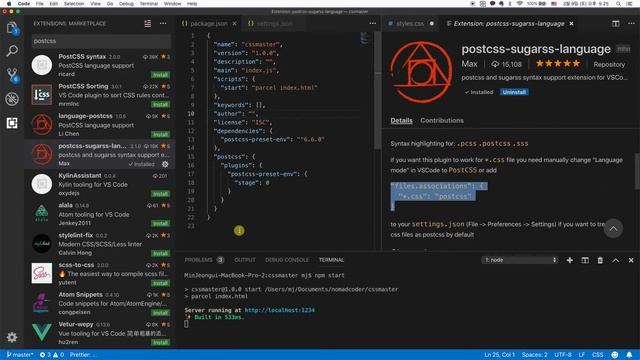Viewport: 640px width, 360px height.
Task: Open the Extensions view in activity bar
Action: pos(12,123)
